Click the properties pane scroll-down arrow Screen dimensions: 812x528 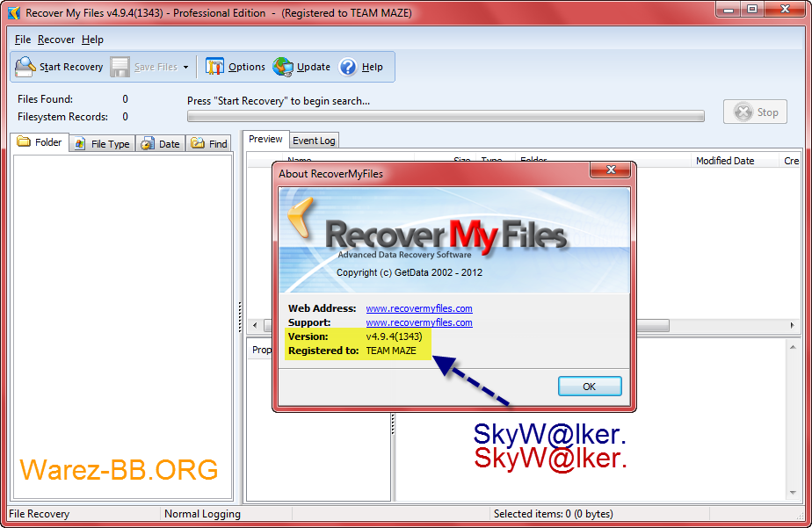pyautogui.click(x=793, y=493)
